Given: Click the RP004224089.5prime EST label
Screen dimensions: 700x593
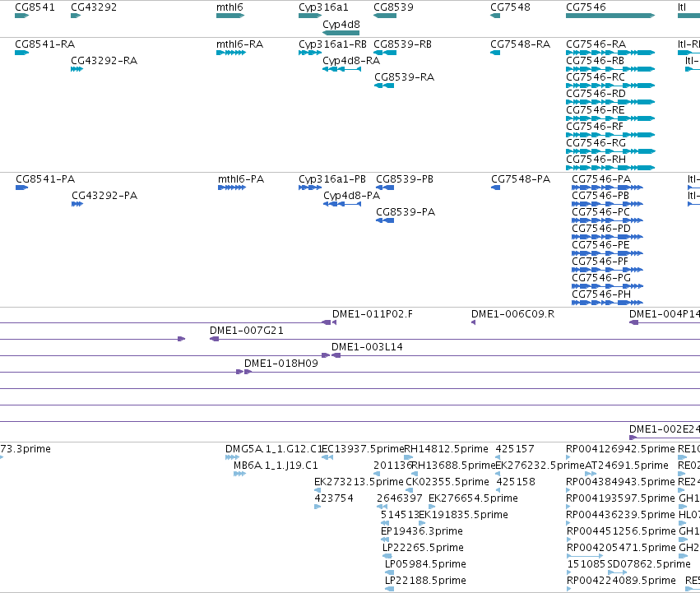Looking at the screenshot, I should pos(621,581).
